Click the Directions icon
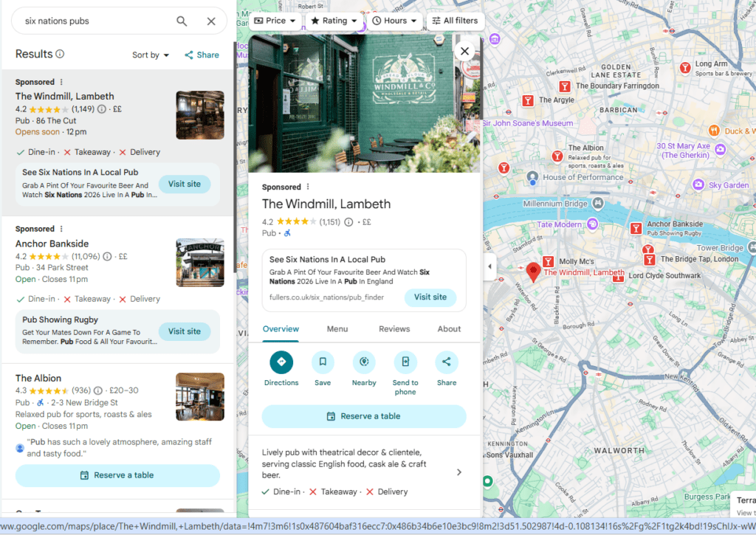The height and width of the screenshot is (535, 756). click(x=281, y=362)
